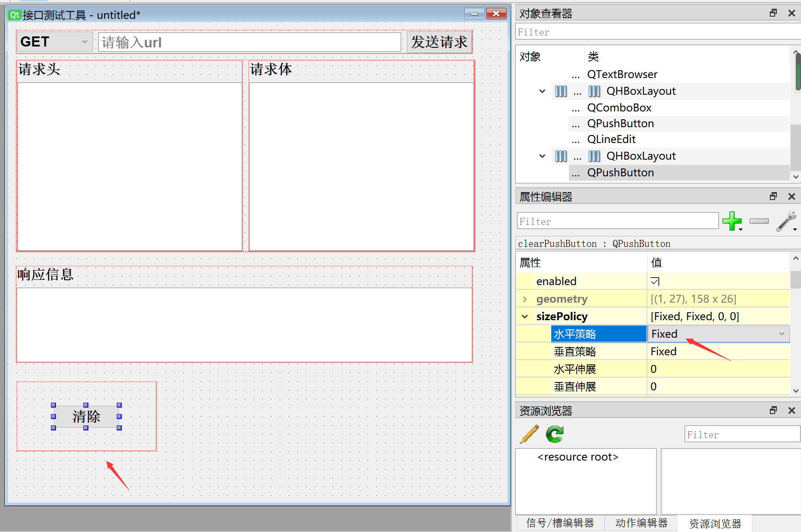
Task: Switch to the 信号/槽编辑器 tab
Action: [x=560, y=523]
